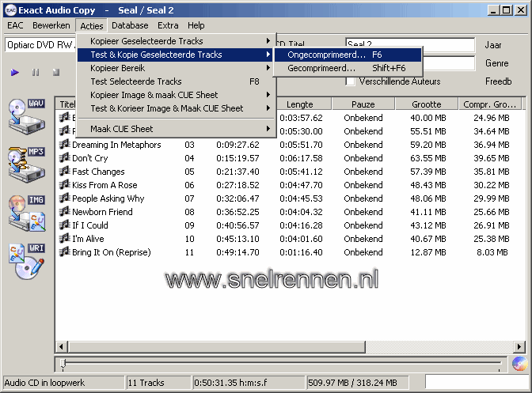Click the 11 Tracks status bar entry

click(x=159, y=383)
